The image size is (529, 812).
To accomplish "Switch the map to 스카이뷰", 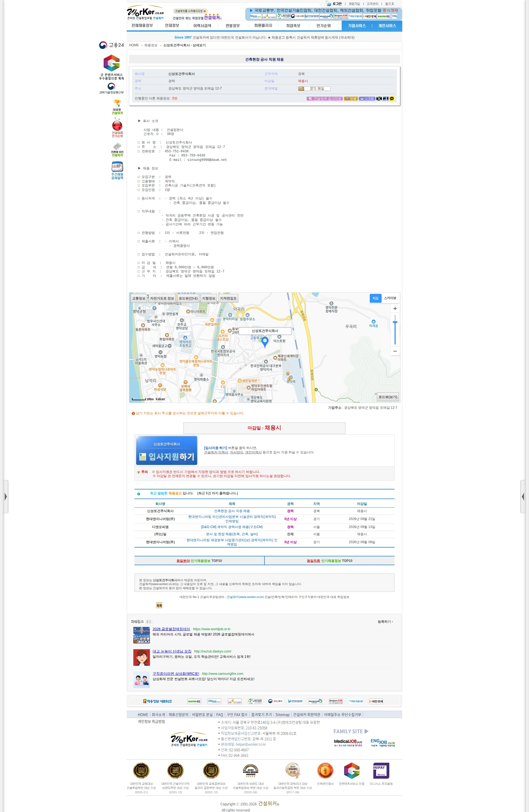I will click(390, 298).
